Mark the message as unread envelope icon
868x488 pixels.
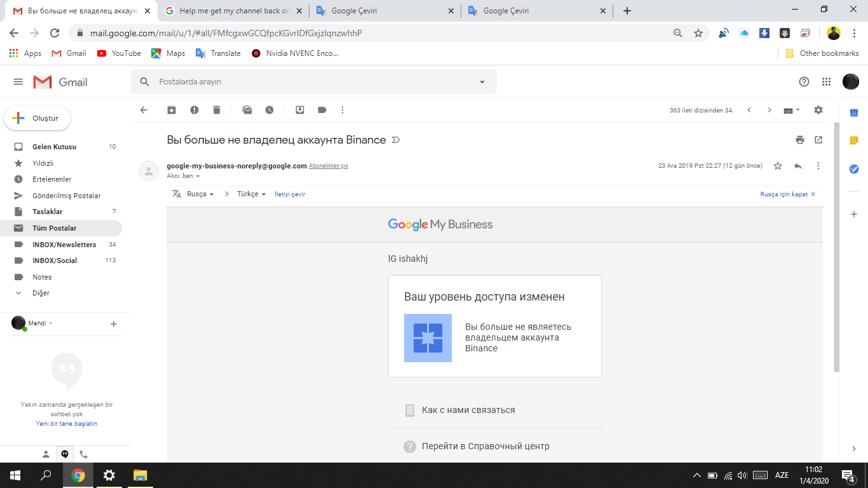pos(247,110)
